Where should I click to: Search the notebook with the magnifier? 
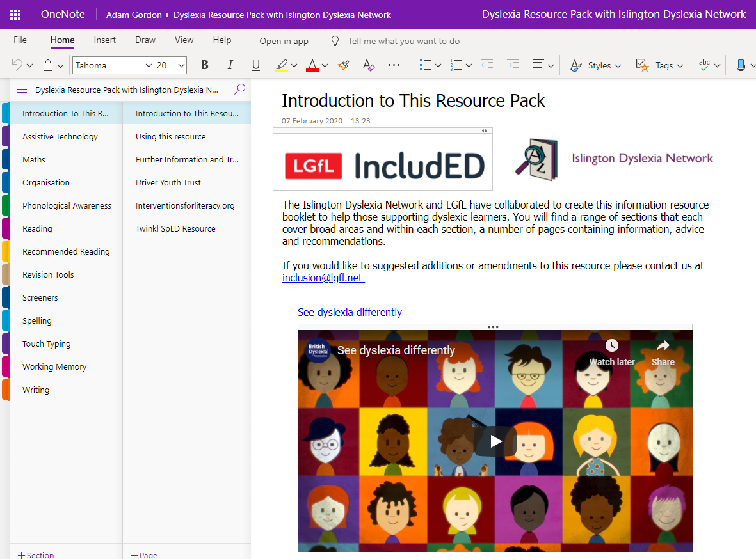[239, 89]
